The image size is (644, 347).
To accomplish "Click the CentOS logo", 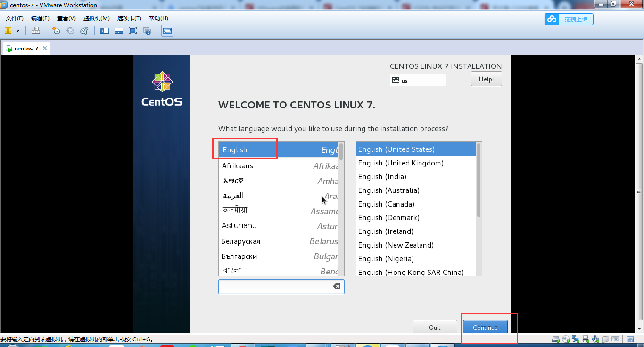I will pos(162,89).
